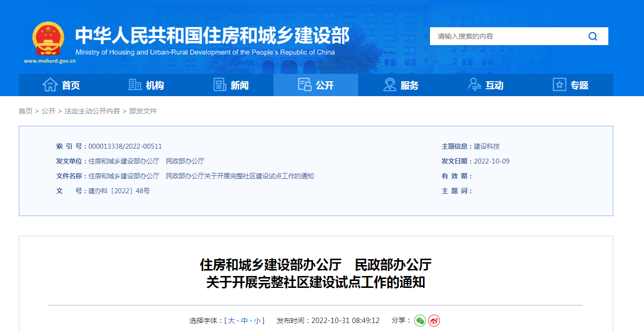This screenshot has height=331, width=644.
Task: Click the newspaper icon beside 新闻
Action: [220, 85]
